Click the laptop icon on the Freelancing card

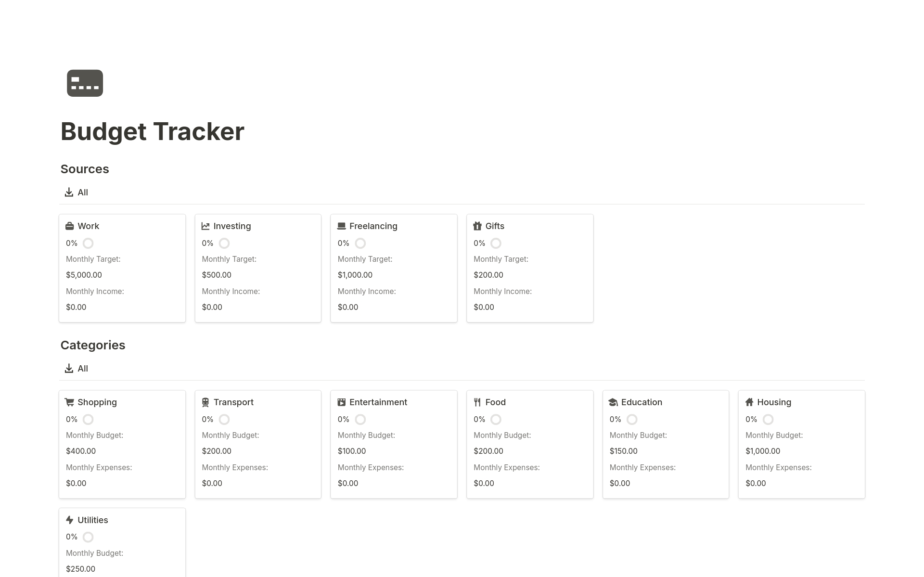coord(342,226)
